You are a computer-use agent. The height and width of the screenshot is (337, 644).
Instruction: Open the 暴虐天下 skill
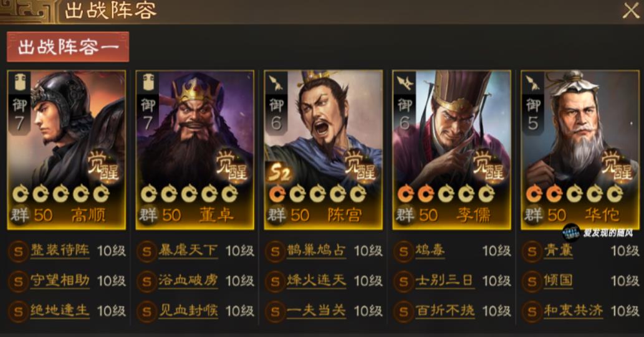[x=188, y=250]
